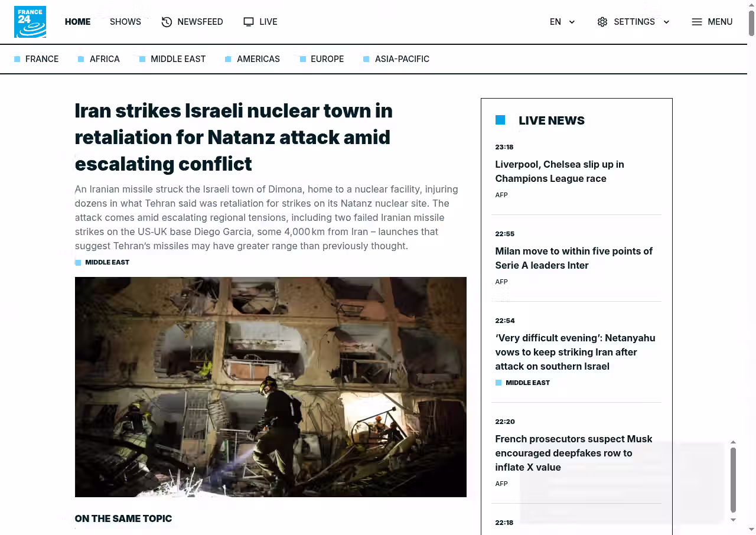756x535 pixels.
Task: Open French prosecutors suspect Musk article
Action: 573,453
